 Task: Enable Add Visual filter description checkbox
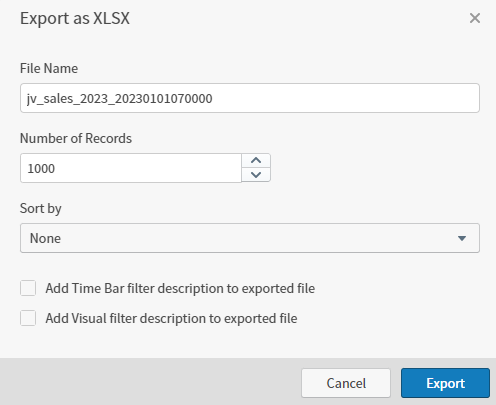pos(28,318)
